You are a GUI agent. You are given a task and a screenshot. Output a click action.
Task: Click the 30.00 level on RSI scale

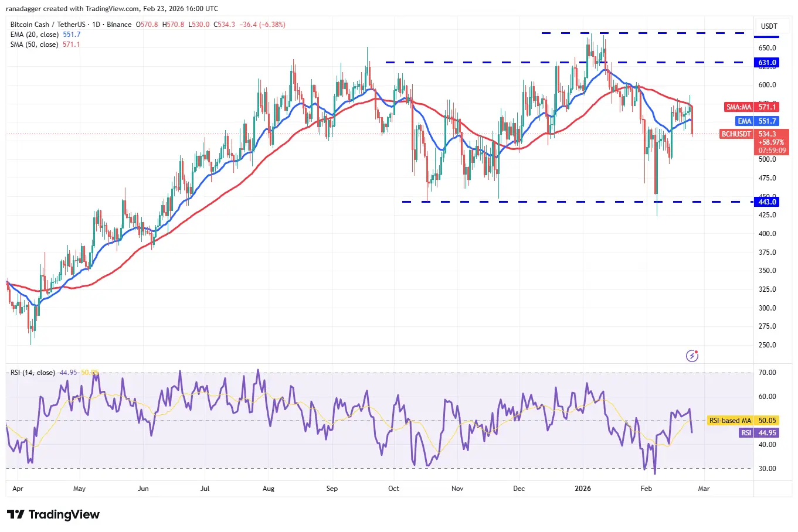(x=767, y=469)
